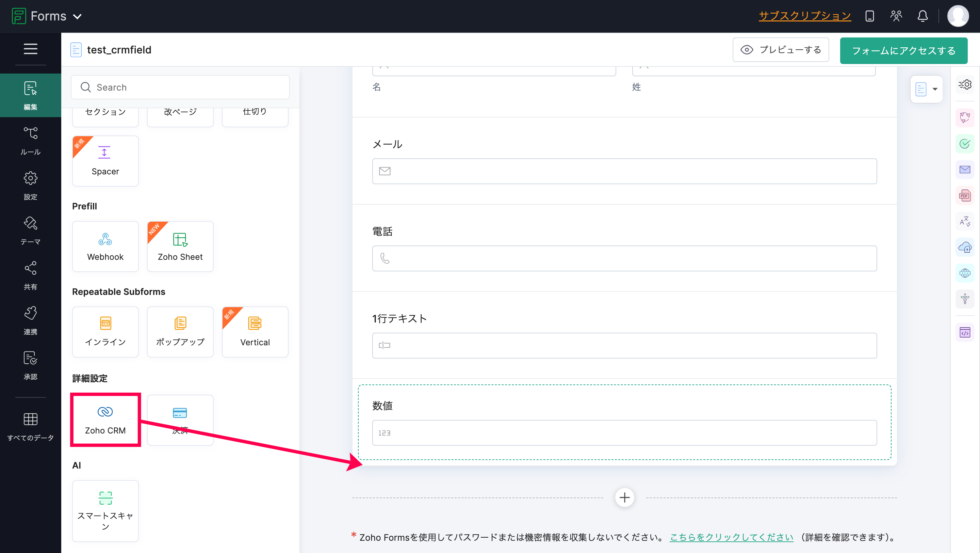Viewport: 980px width, 553px height.
Task: Open the email icon in right sidebar
Action: [x=964, y=169]
